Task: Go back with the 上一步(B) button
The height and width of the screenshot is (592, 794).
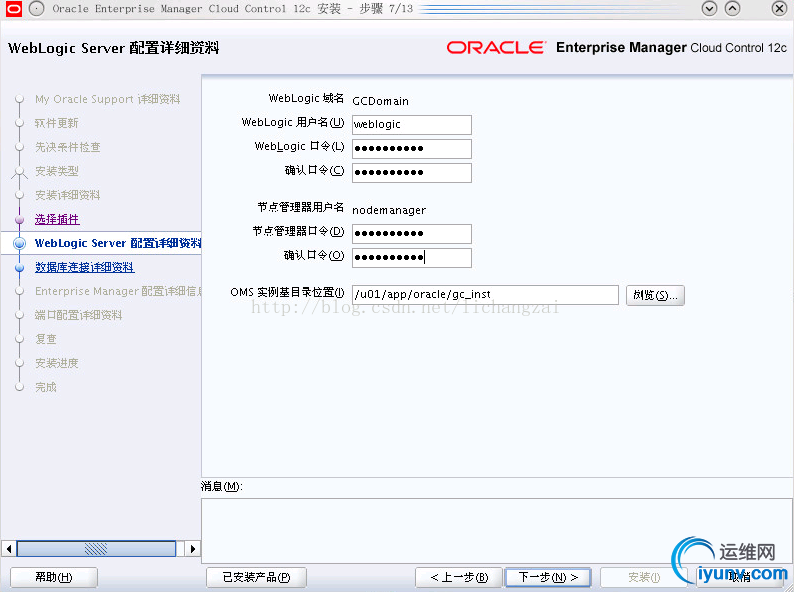Action: click(x=459, y=577)
